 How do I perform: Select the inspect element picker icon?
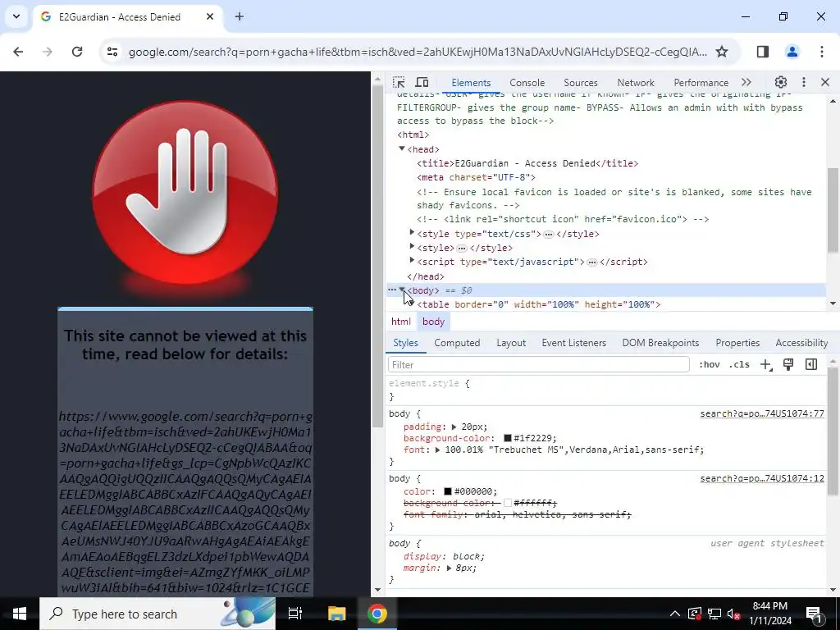[399, 83]
